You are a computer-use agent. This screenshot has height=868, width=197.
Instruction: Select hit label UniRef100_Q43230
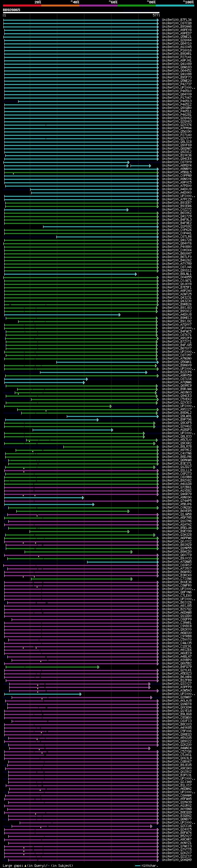click(176, 301)
